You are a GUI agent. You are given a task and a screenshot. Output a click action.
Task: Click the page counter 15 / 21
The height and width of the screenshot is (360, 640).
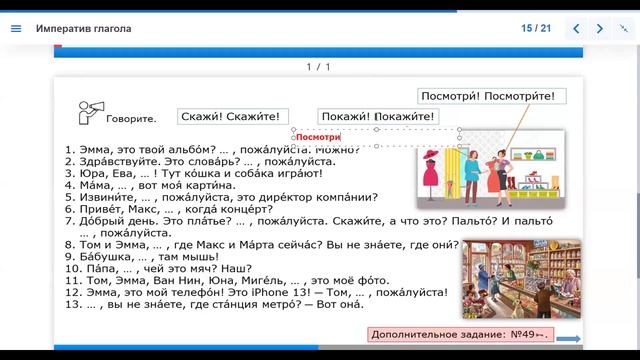[536, 28]
